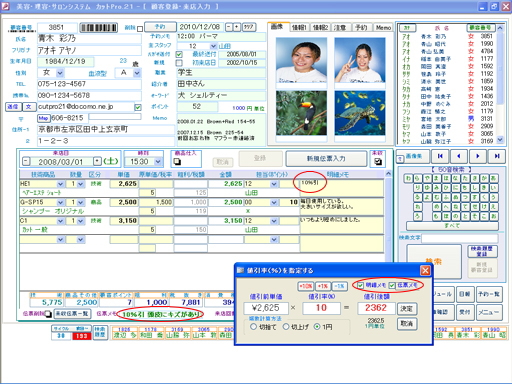
Task: Click the barcode icon beside customer number
Action: 99,27
